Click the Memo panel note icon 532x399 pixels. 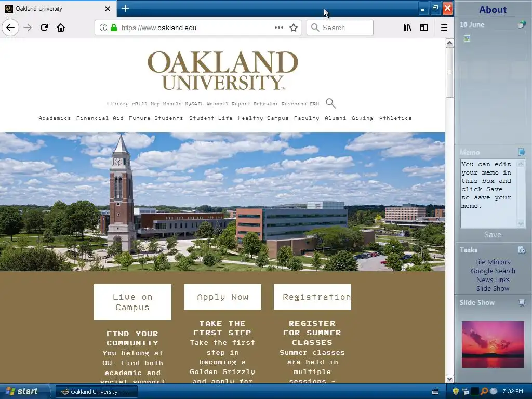pos(522,152)
